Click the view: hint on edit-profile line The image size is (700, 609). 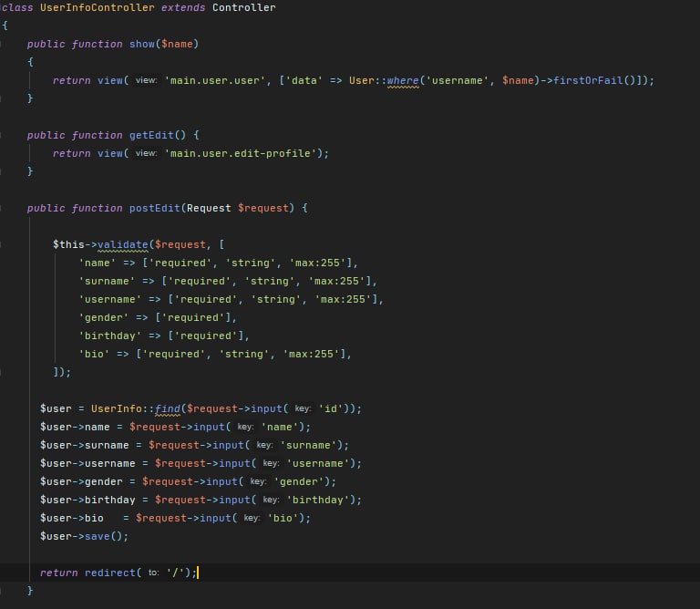pyautogui.click(x=146, y=153)
